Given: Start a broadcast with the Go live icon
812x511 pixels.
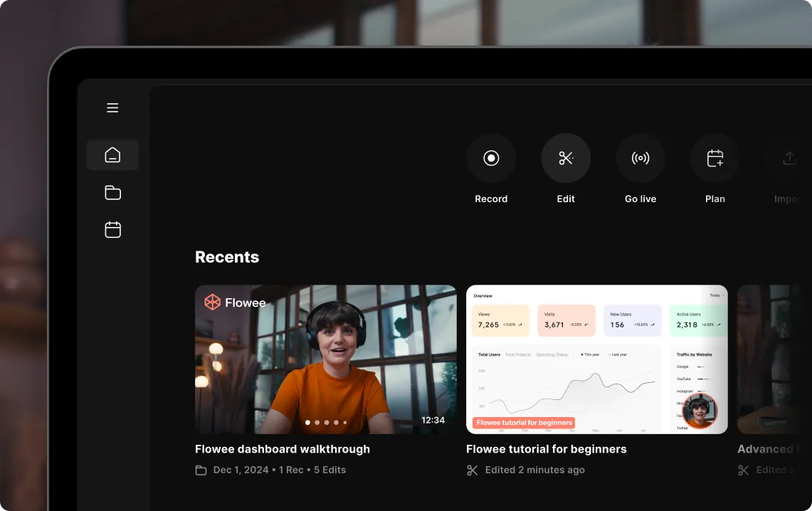Looking at the screenshot, I should 640,158.
